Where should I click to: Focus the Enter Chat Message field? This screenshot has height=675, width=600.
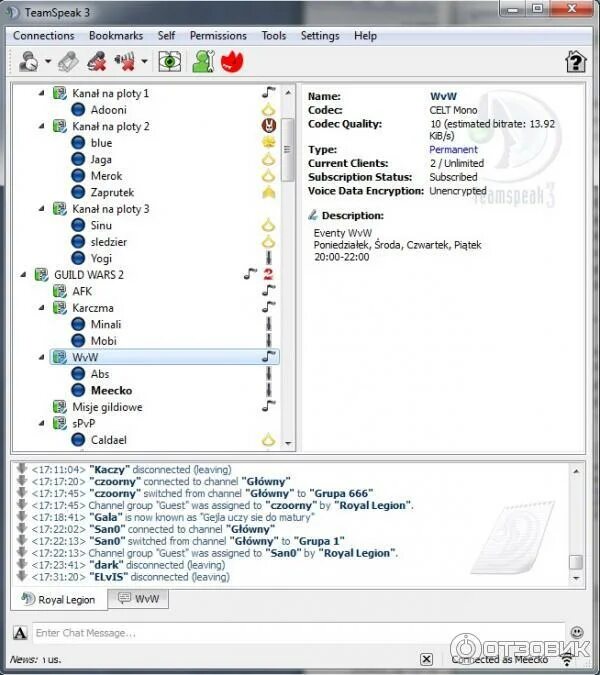pos(299,633)
